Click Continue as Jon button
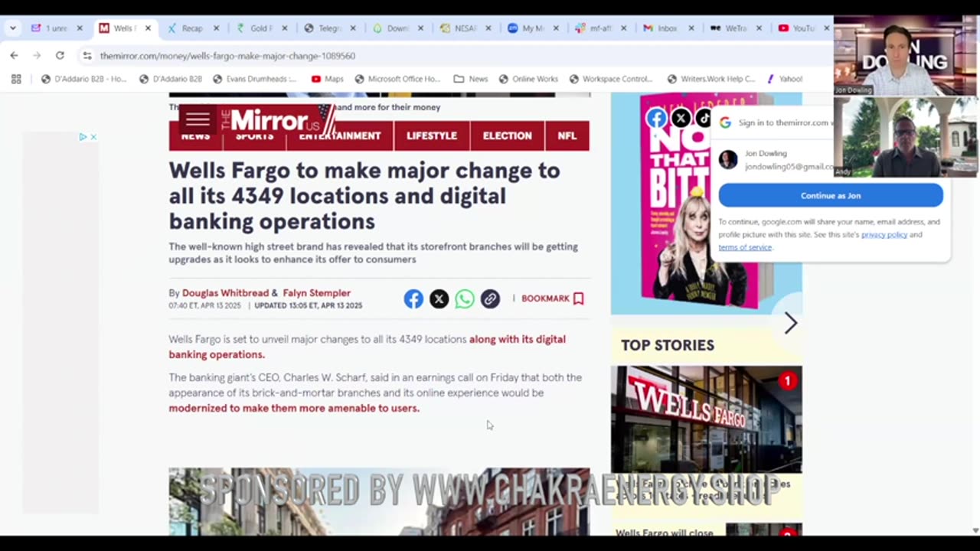Viewport: 980px width, 551px height. click(x=831, y=196)
